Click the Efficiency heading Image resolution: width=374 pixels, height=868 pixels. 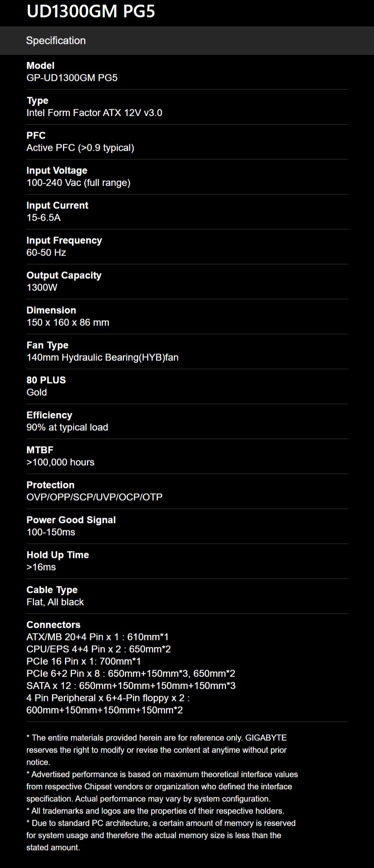[49, 415]
